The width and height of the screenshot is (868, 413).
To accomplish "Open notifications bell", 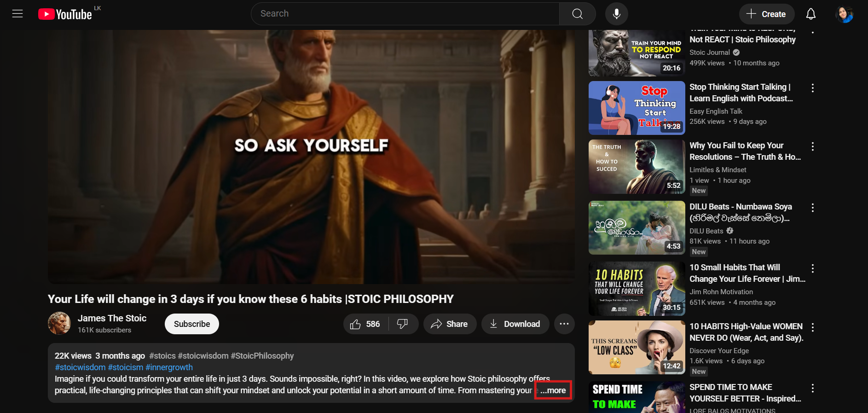I will (x=810, y=14).
